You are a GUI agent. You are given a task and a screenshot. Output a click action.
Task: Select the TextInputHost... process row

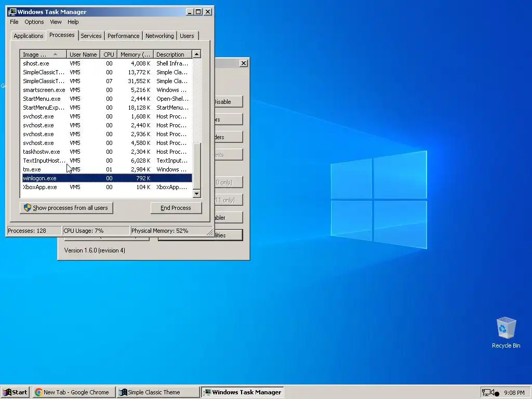tap(107, 161)
